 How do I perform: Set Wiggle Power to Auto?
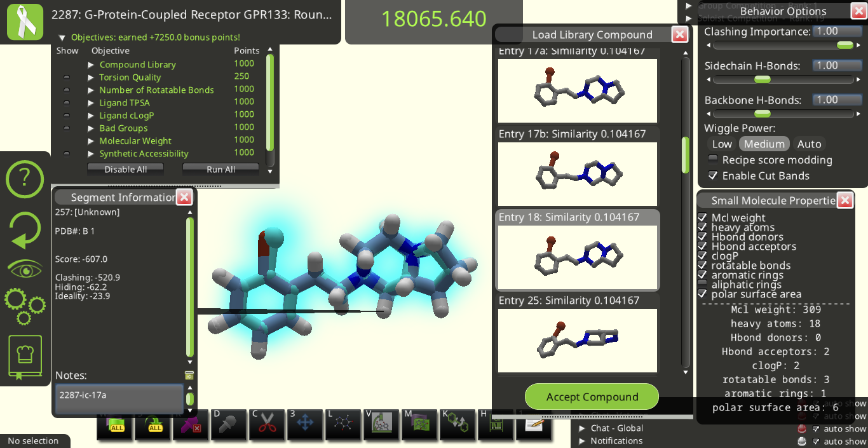click(809, 144)
